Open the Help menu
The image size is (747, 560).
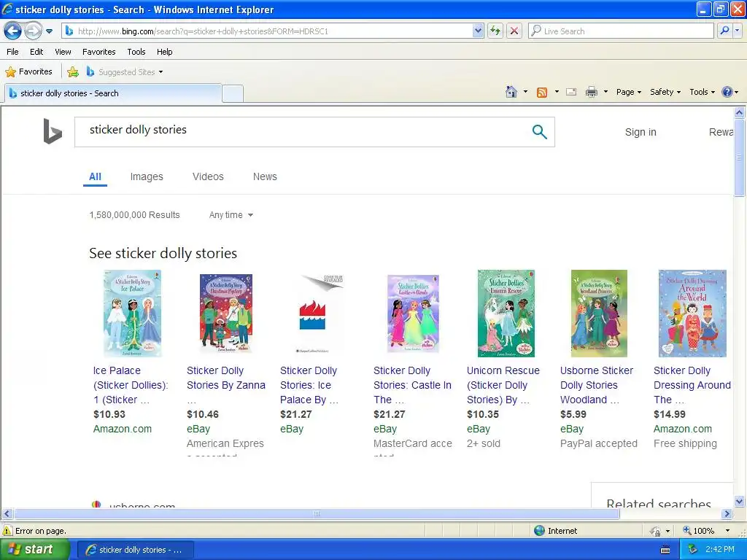tap(164, 52)
